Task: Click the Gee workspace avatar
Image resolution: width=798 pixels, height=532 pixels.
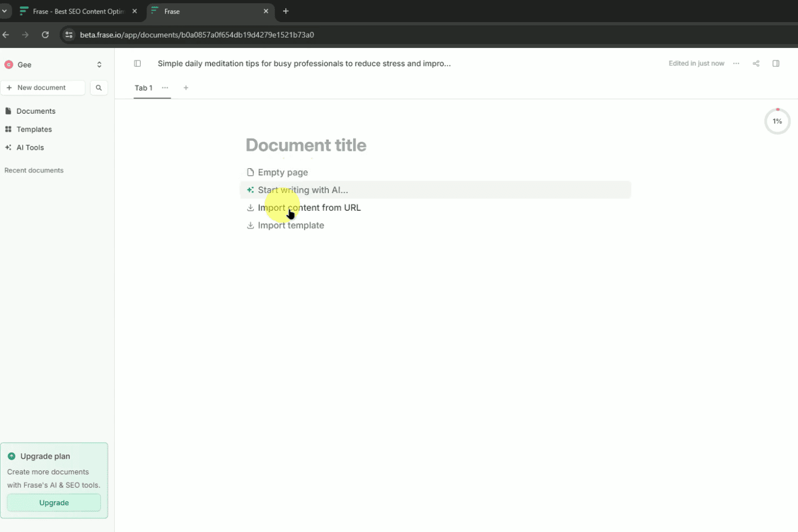Action: pos(9,65)
